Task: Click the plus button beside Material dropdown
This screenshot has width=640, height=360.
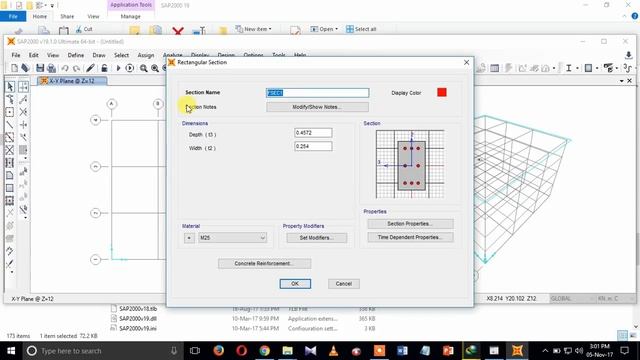Action: [x=189, y=238]
